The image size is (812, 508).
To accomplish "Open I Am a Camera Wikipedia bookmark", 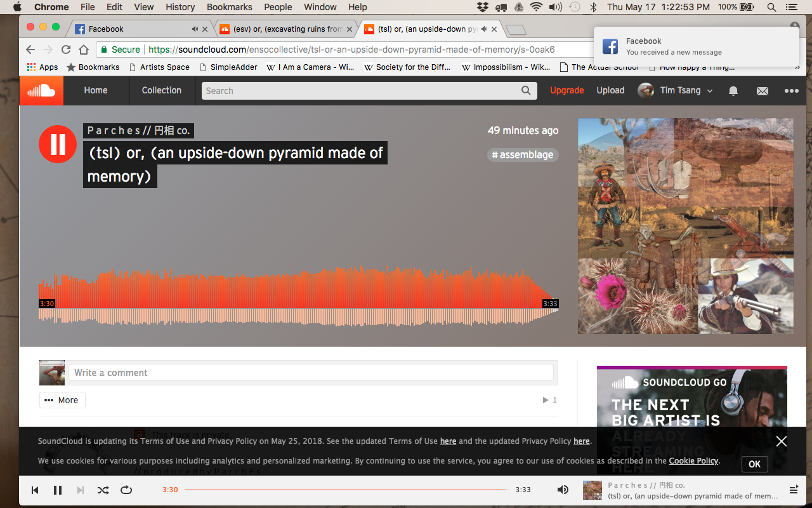I will click(310, 67).
